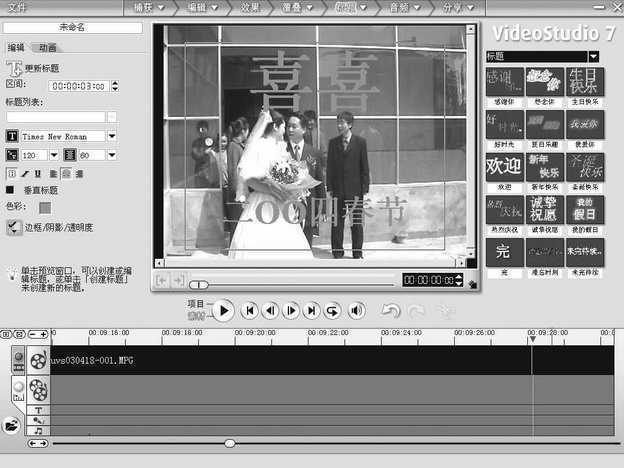The width and height of the screenshot is (624, 468).
Task: Toggle the repeat playback icon
Action: [x=332, y=311]
